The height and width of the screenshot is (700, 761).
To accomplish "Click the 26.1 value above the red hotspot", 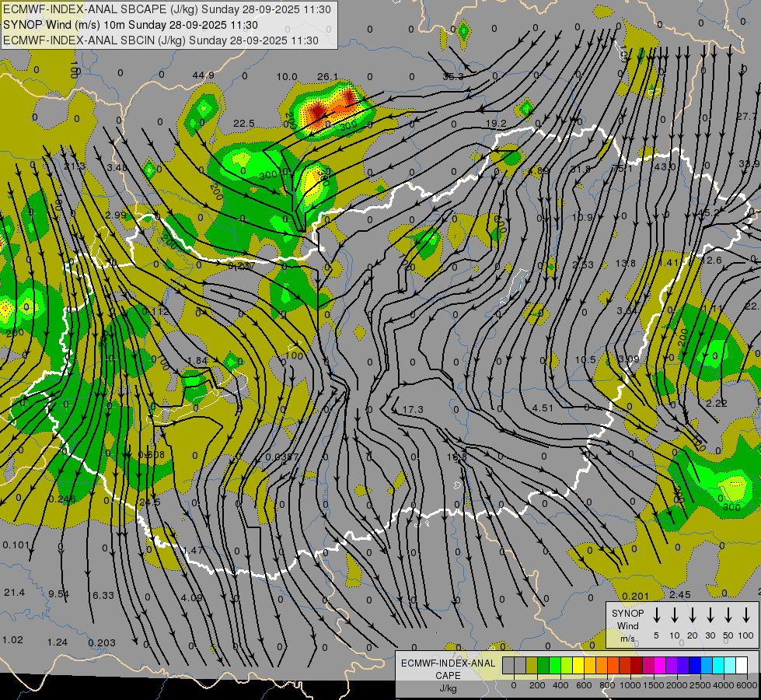I will [x=328, y=76].
